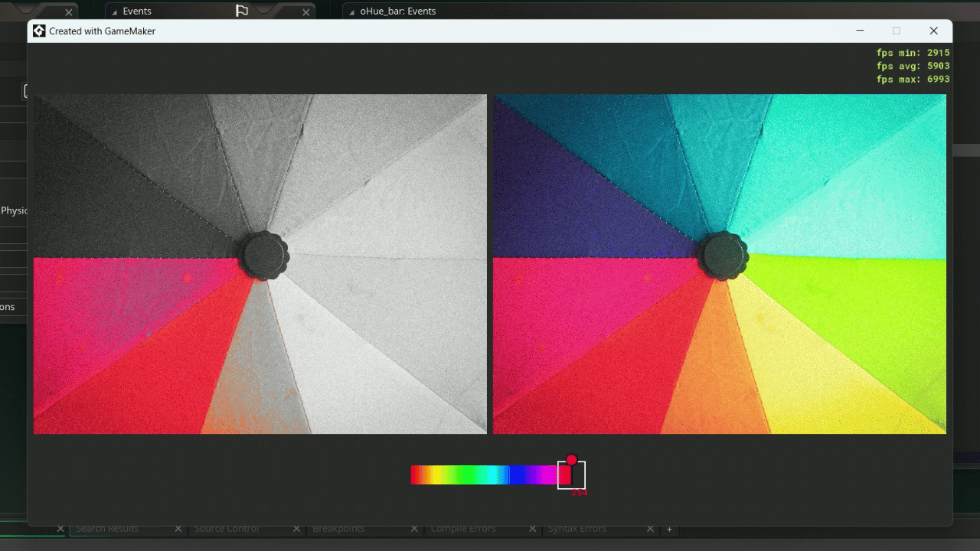Viewport: 980px width, 551px height.
Task: Close the first Events tab
Action: click(x=306, y=12)
